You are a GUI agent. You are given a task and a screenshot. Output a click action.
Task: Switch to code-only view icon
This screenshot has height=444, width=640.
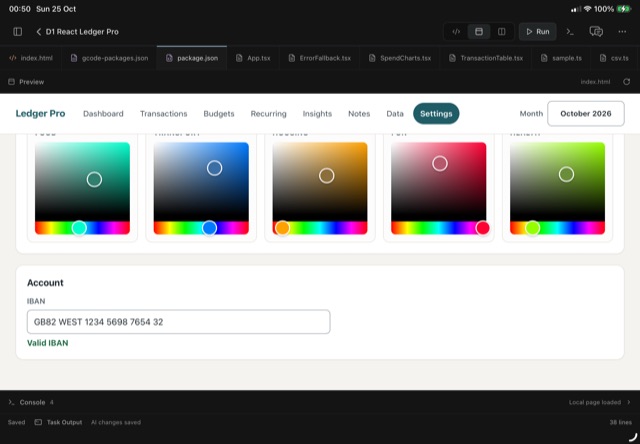pos(456,32)
